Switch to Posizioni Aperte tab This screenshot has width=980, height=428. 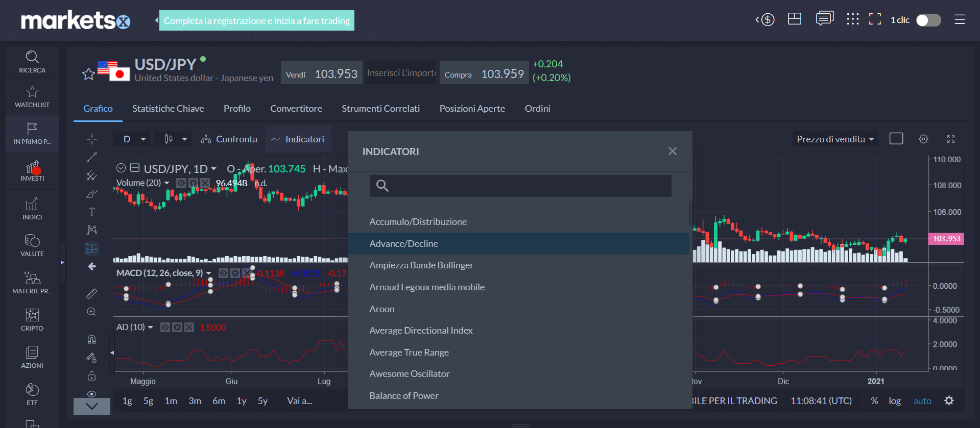click(x=472, y=108)
